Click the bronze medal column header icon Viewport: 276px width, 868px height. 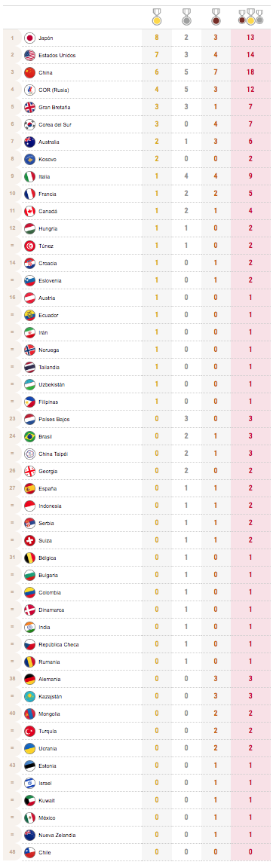point(216,18)
